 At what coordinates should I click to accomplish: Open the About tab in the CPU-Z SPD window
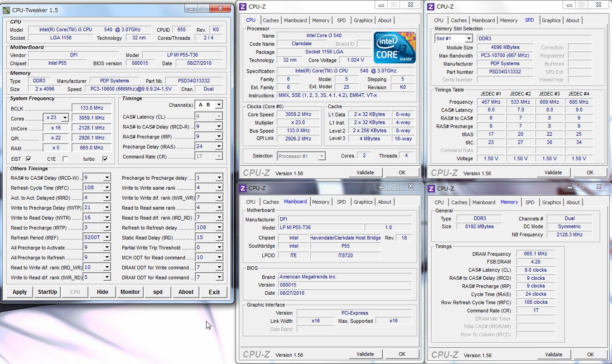(573, 20)
